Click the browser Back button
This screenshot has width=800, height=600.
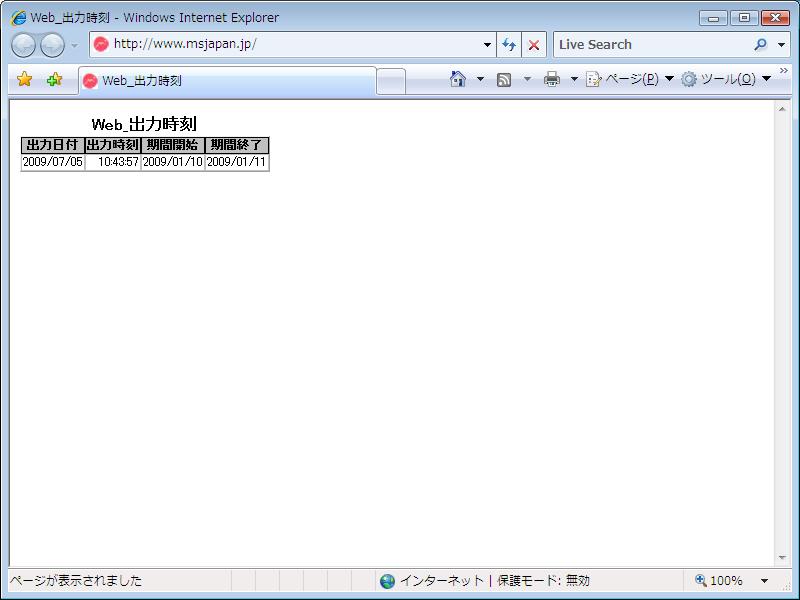[x=23, y=45]
